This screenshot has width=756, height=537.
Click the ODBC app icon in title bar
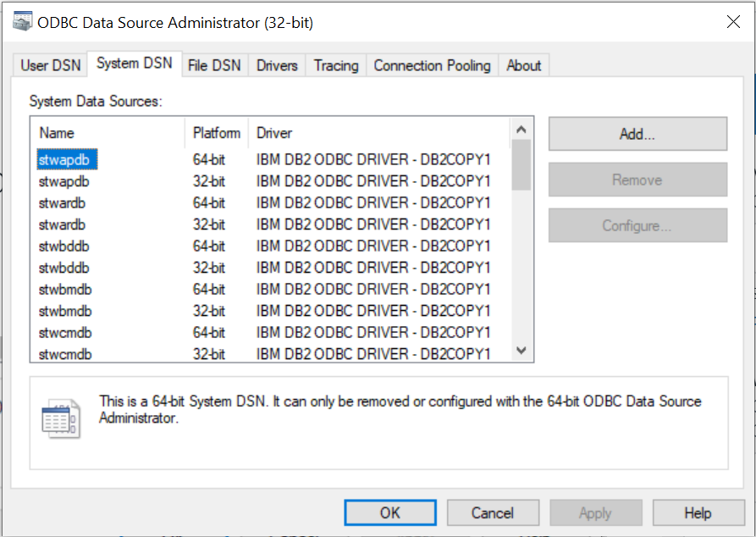pos(21,23)
